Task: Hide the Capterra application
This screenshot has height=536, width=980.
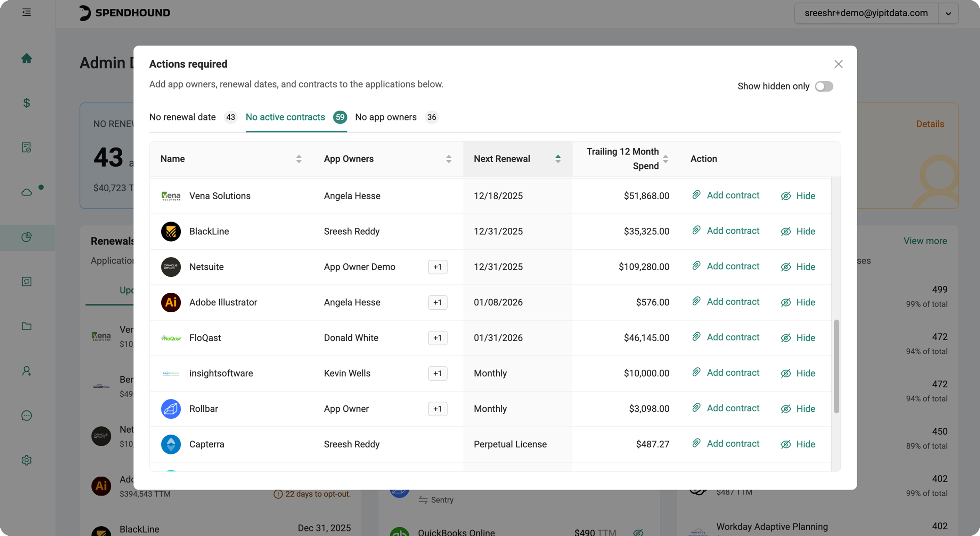Action: (x=798, y=444)
